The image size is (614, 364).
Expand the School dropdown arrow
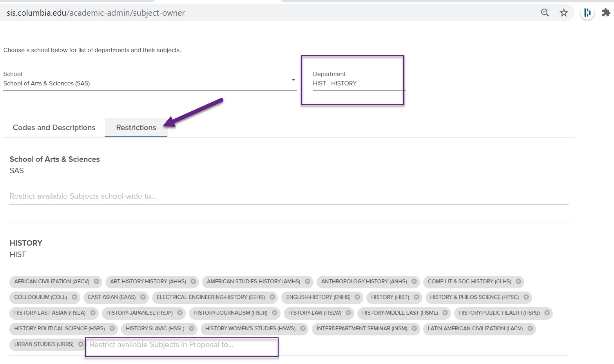pyautogui.click(x=293, y=80)
